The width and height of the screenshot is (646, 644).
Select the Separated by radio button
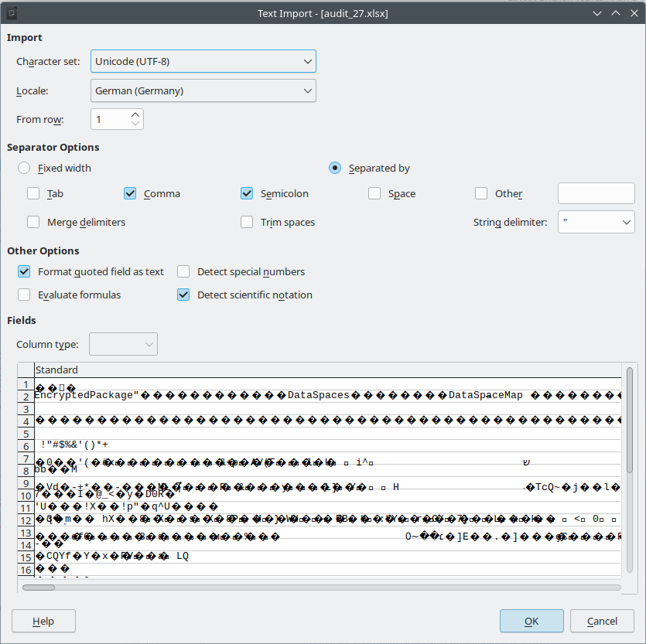[335, 168]
